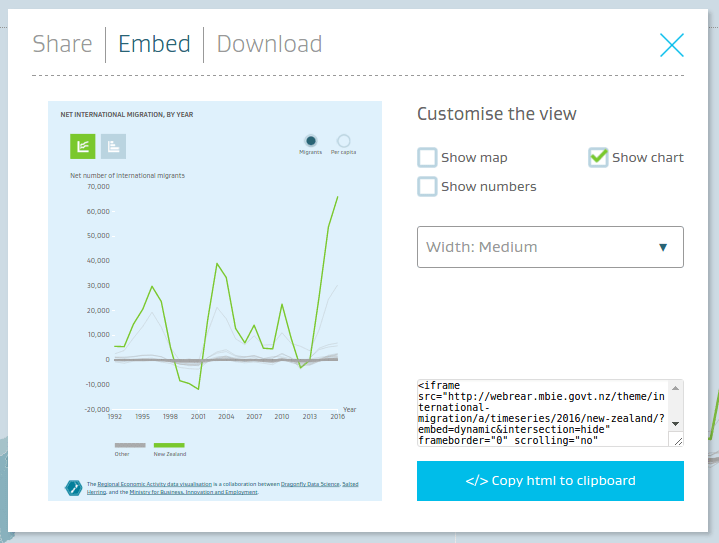Screen dimensions: 719x543
Task: Open the Width: Medium dropdown
Action: tap(550, 247)
